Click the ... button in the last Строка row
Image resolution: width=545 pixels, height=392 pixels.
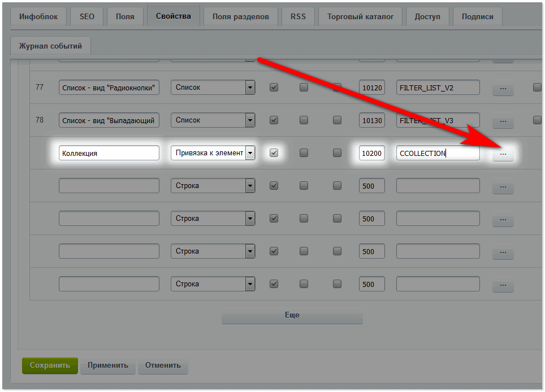[503, 285]
